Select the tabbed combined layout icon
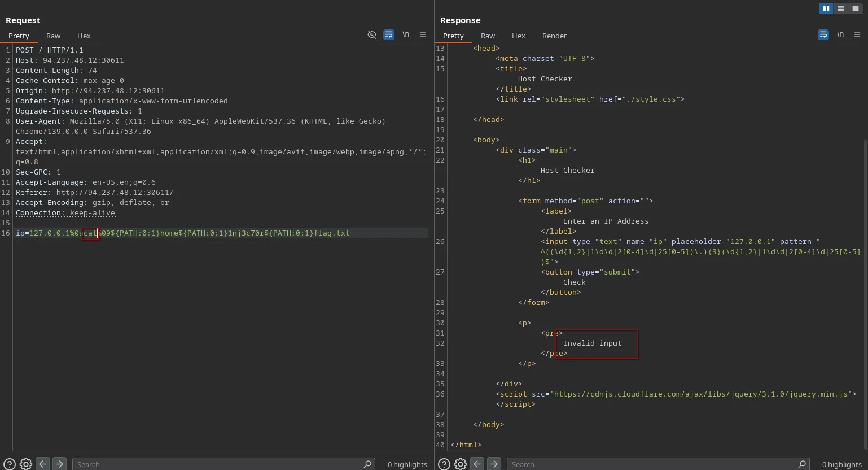The width and height of the screenshot is (868, 470). pos(856,8)
